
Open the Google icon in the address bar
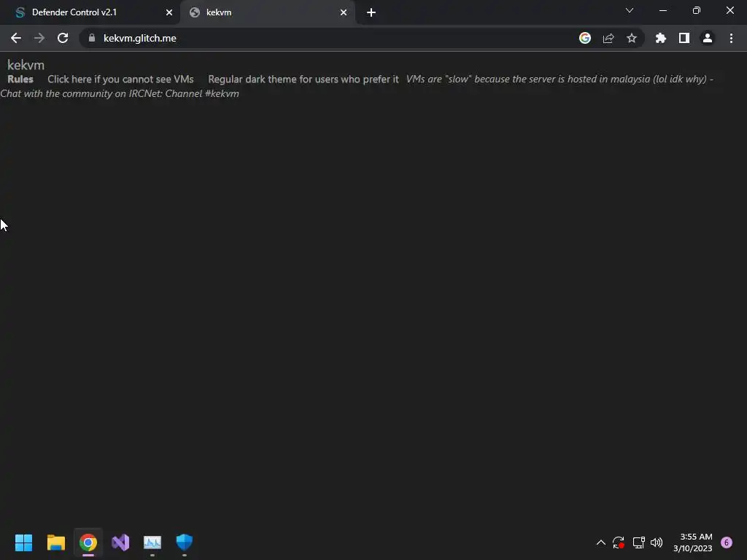tap(585, 38)
